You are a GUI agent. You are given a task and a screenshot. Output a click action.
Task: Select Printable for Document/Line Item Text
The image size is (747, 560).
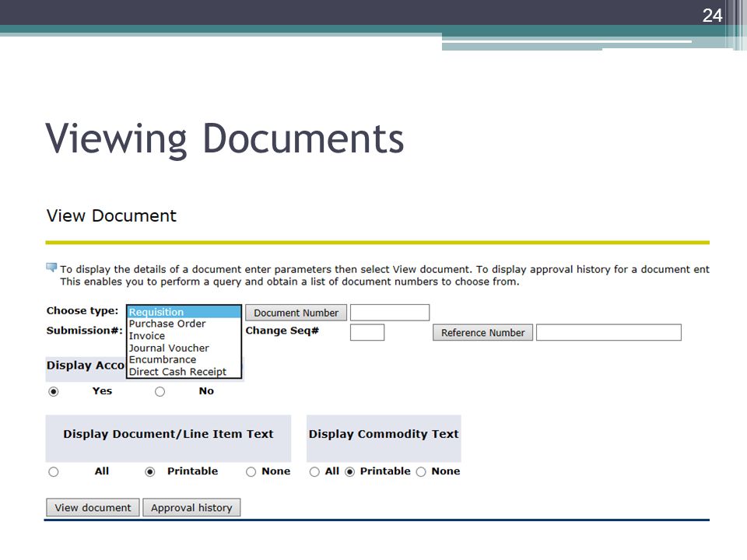pos(149,472)
